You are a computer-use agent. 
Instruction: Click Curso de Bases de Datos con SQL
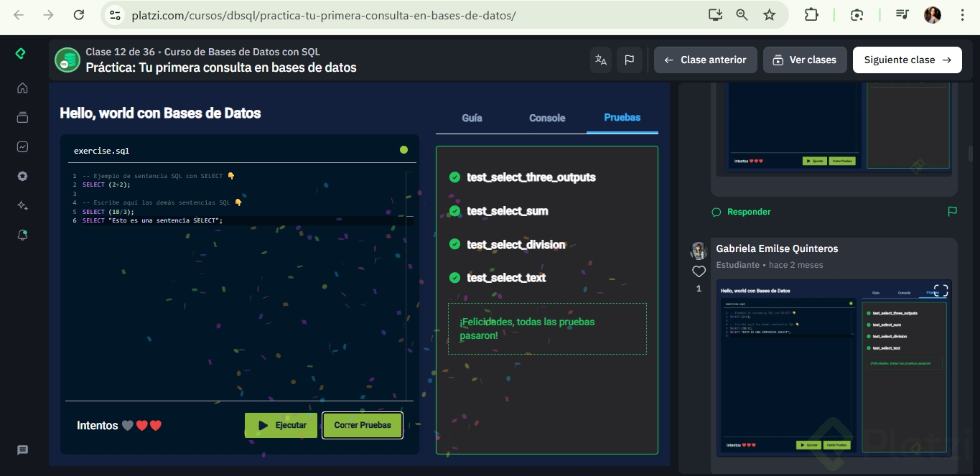point(242,52)
